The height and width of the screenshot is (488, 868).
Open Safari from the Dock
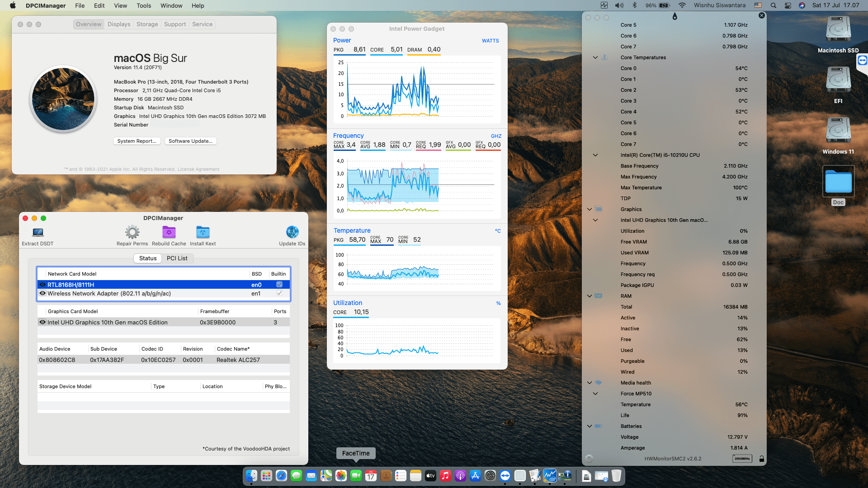pos(281,476)
